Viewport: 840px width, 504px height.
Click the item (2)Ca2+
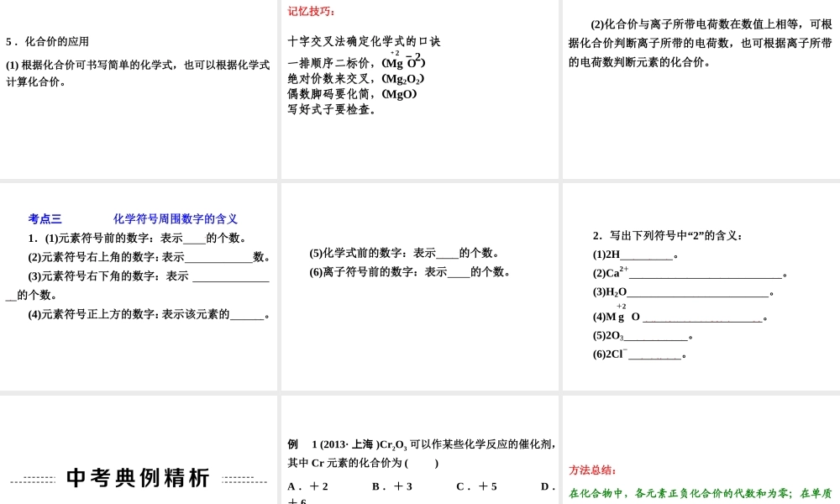click(690, 273)
